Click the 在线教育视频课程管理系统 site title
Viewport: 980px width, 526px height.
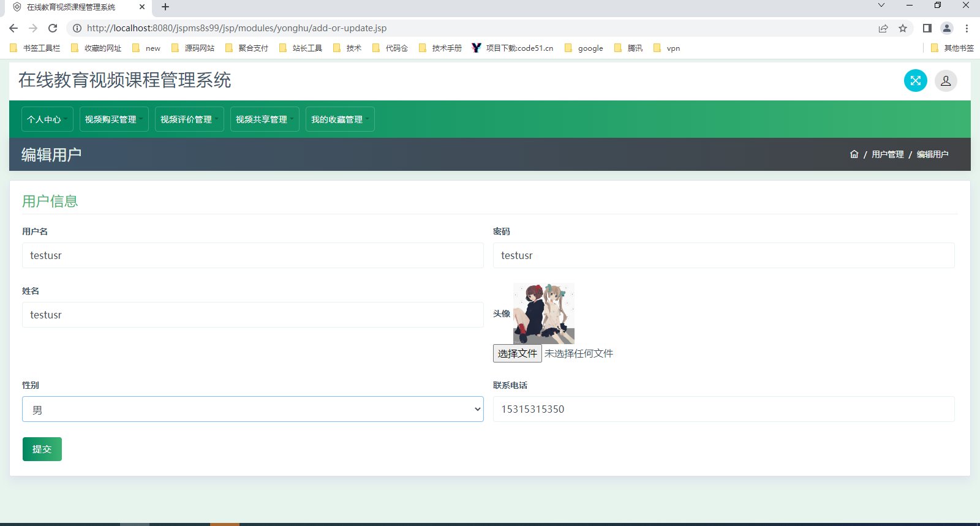pyautogui.click(x=125, y=80)
